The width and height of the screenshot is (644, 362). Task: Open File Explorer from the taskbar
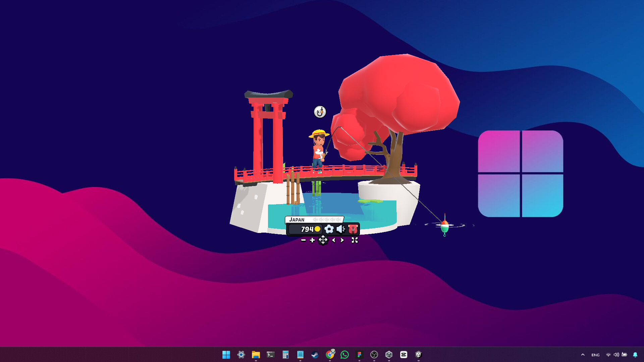click(x=256, y=355)
